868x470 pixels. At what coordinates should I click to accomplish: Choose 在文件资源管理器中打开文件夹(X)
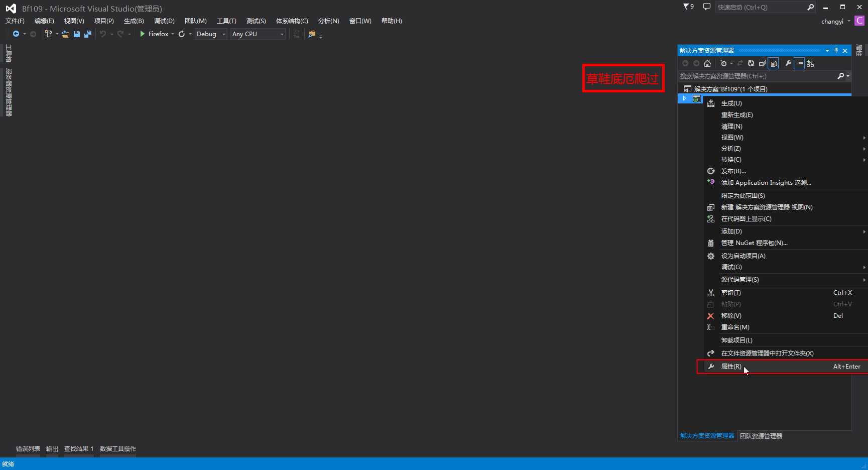(786, 354)
